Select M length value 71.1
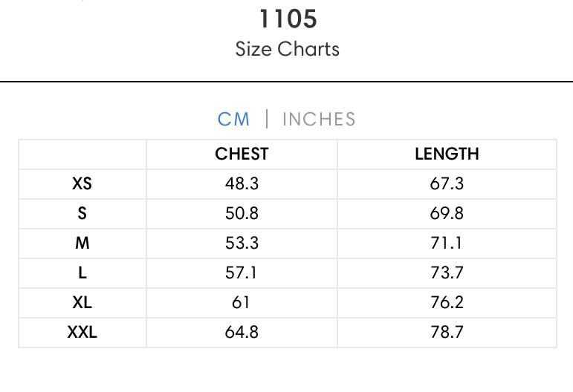The image size is (573, 392). pyautogui.click(x=446, y=243)
